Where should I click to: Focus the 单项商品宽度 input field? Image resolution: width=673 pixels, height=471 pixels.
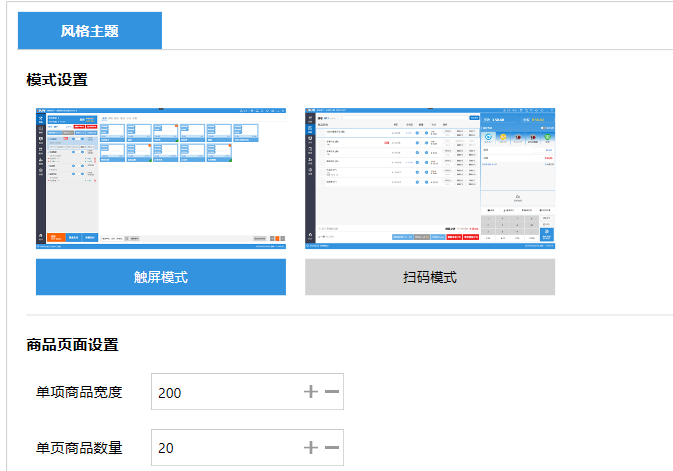point(225,392)
